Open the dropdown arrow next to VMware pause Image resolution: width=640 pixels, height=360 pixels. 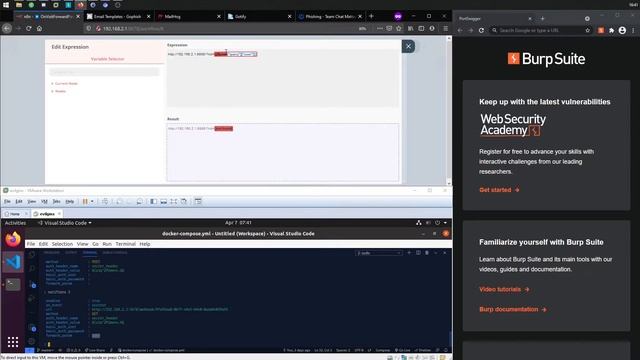tap(92, 202)
